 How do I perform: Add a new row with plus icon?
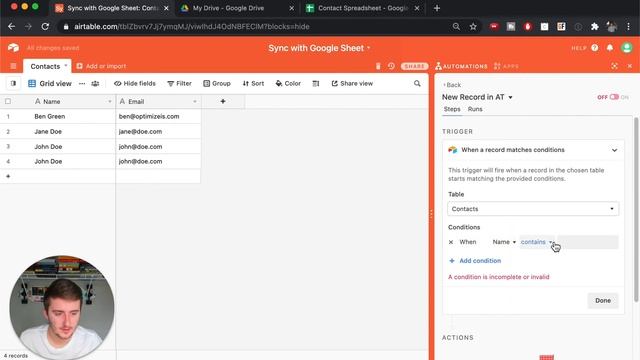8,176
